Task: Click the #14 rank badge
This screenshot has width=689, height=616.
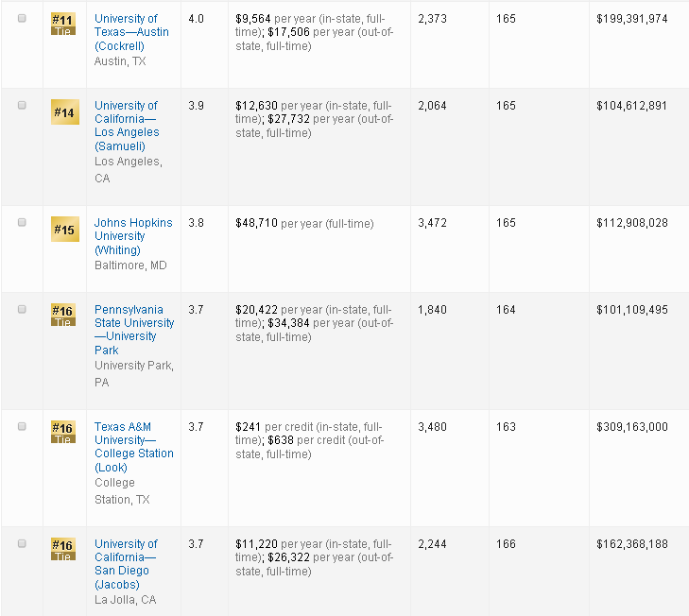Action: [x=62, y=113]
